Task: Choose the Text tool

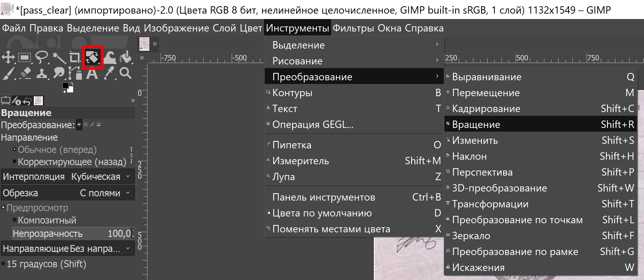Action: coord(92,73)
